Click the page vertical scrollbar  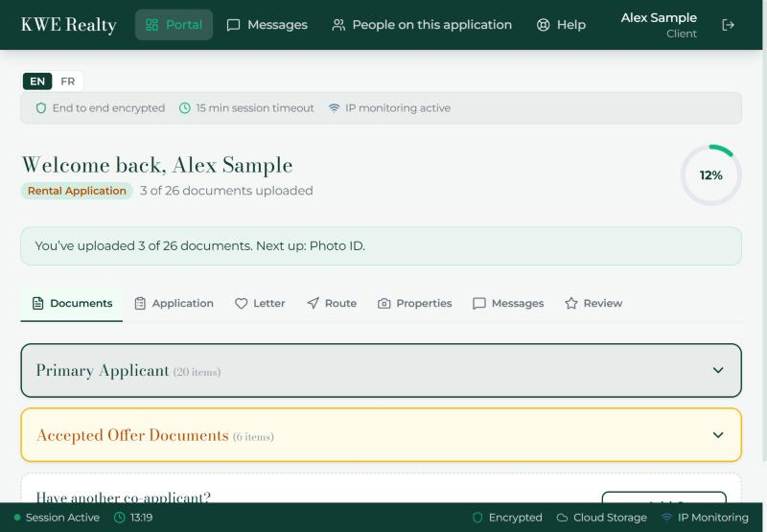tap(764, 230)
